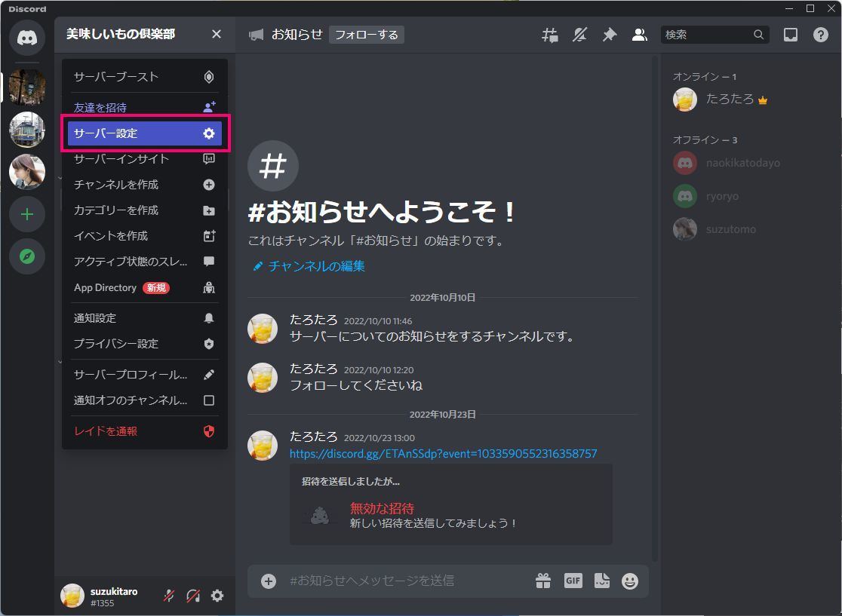Open Explore Public Servers compass icon
Image resolution: width=842 pixels, height=616 pixels.
coord(27,256)
